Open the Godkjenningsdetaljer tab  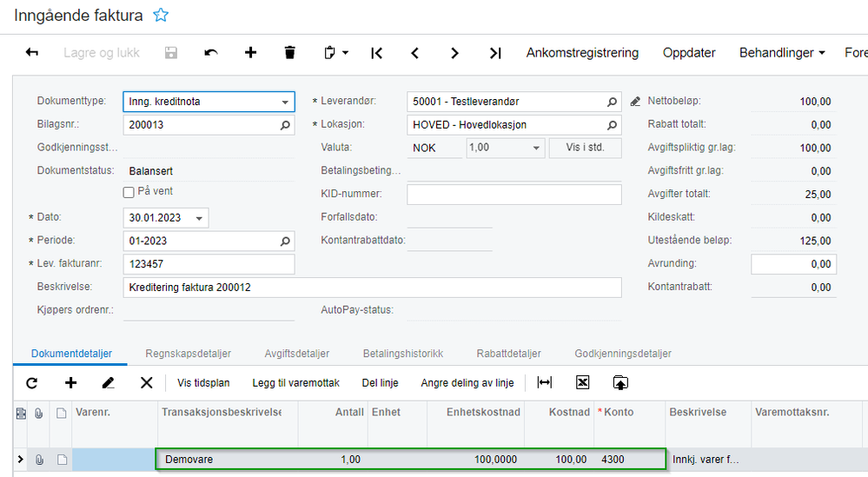coord(623,354)
